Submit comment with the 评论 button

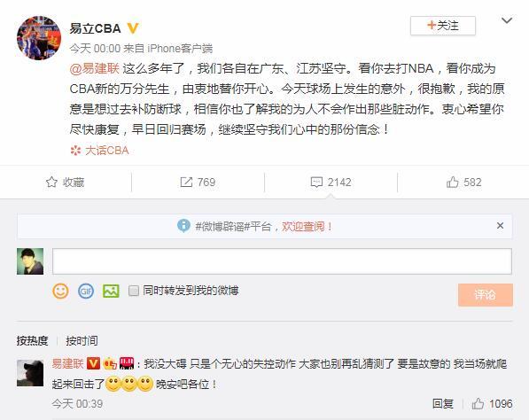point(486,295)
